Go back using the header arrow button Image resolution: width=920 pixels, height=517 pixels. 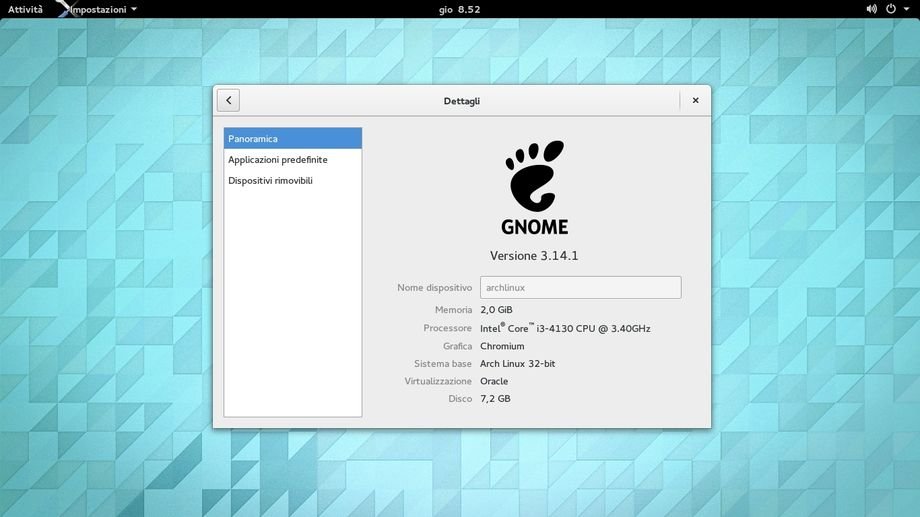(228, 100)
